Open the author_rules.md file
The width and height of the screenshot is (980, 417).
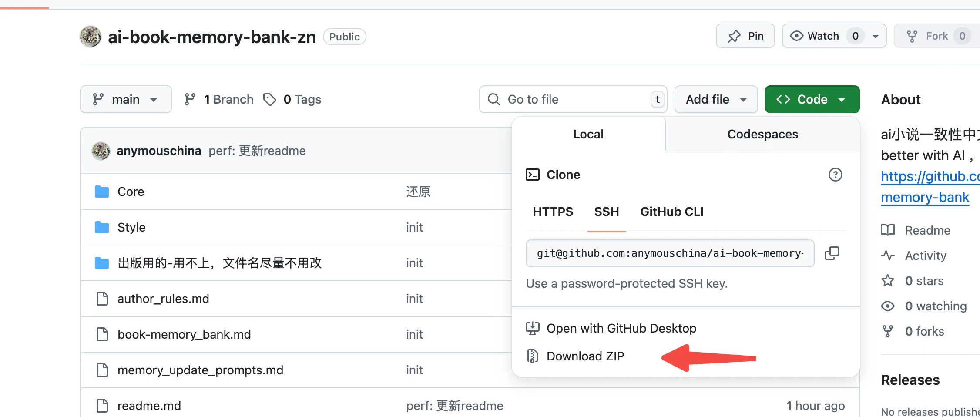(163, 299)
